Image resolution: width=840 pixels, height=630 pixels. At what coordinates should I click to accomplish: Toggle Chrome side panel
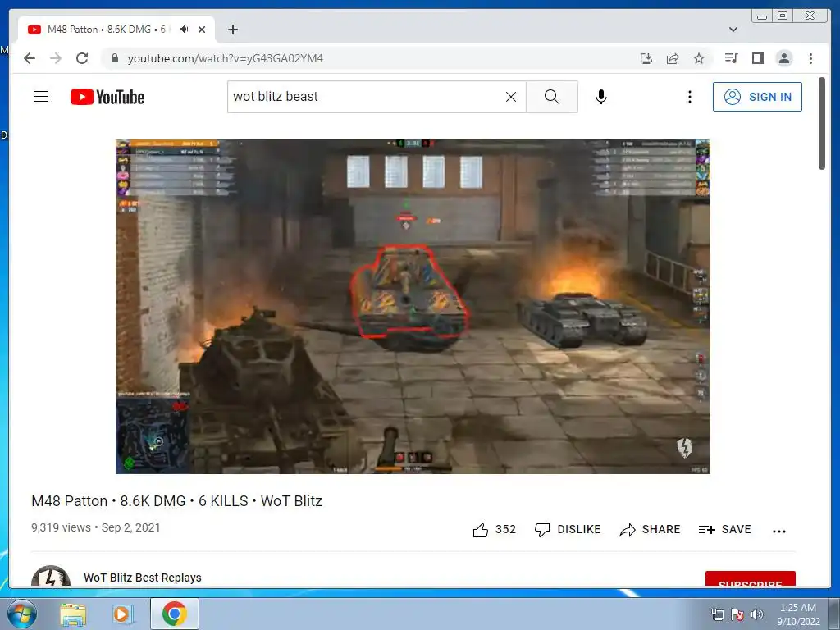click(757, 58)
